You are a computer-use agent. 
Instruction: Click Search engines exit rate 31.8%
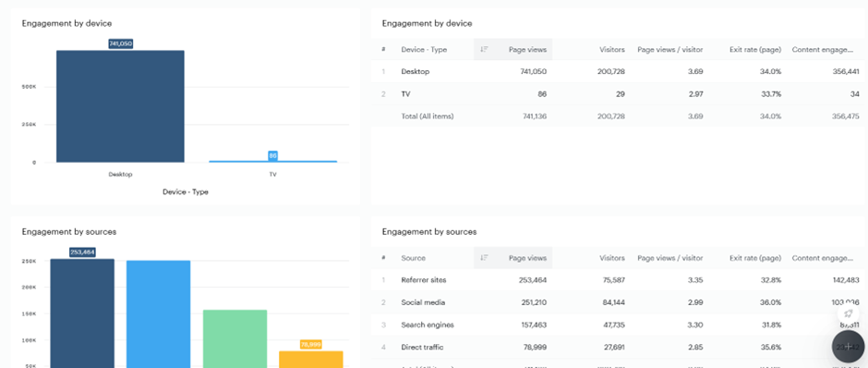771,325
